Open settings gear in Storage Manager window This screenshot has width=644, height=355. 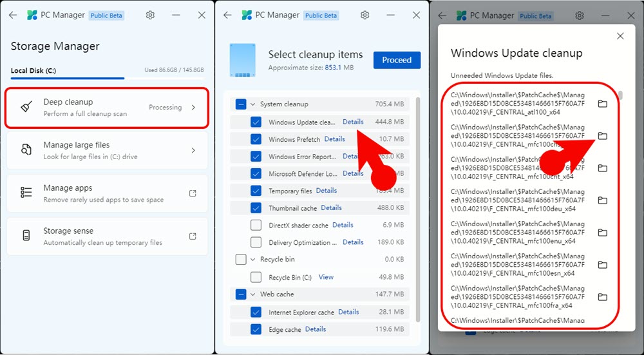150,15
